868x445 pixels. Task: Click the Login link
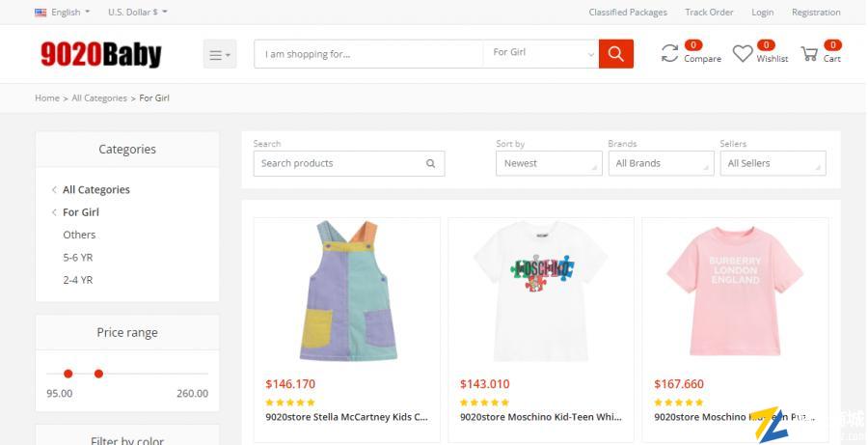762,13
